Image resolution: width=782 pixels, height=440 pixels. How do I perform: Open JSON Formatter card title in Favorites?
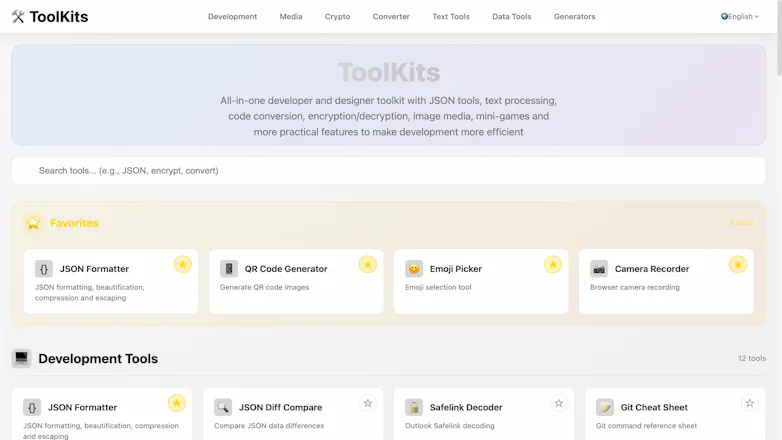94,269
